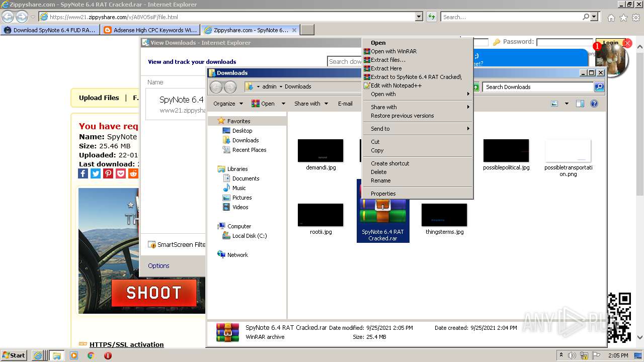Open IE Home icon
Image resolution: width=644 pixels, height=362 pixels.
coord(611,18)
